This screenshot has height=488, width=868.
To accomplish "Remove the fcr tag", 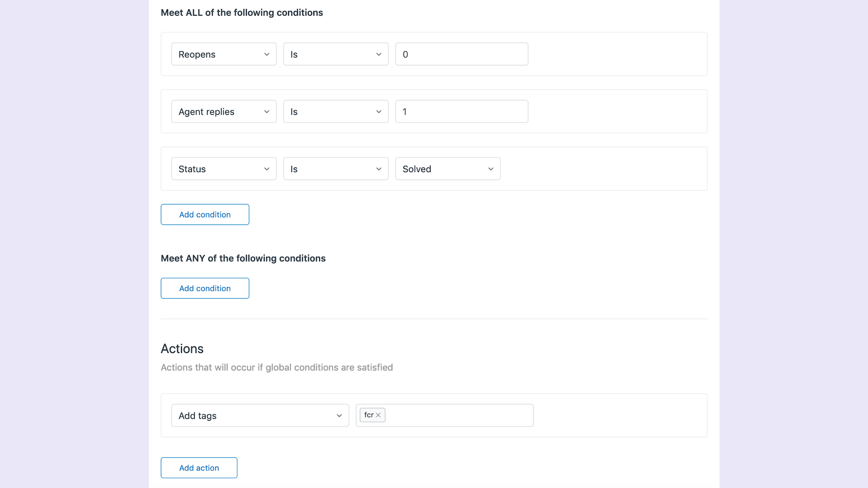I will [x=379, y=415].
